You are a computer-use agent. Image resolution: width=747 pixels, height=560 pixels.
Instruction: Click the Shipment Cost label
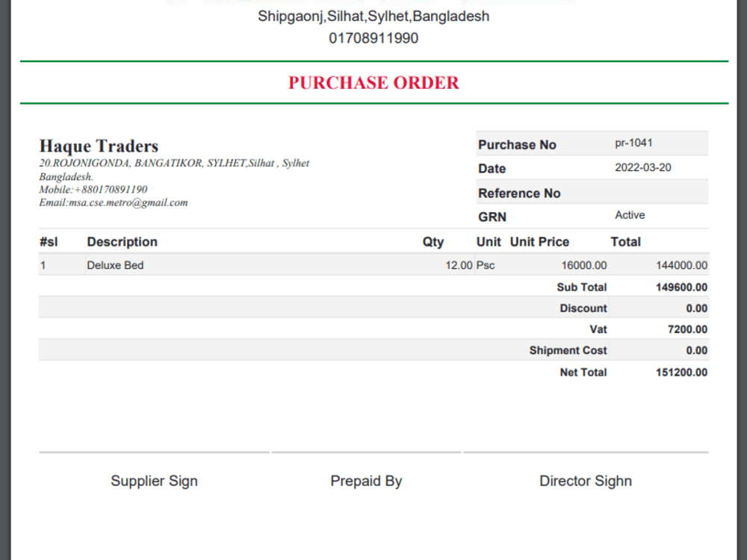(x=568, y=350)
